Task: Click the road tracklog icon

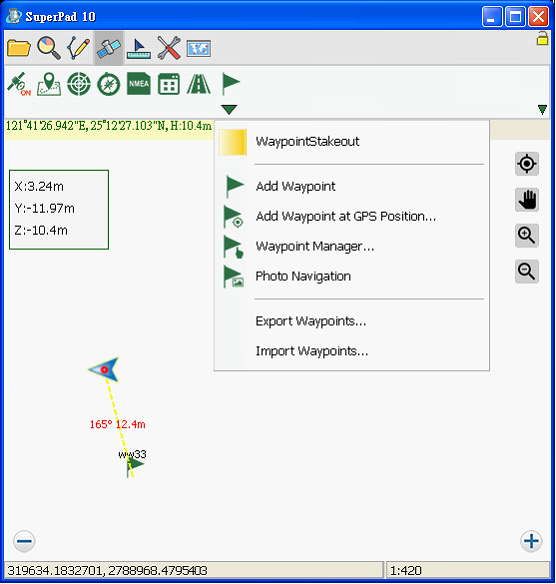Action: point(198,84)
